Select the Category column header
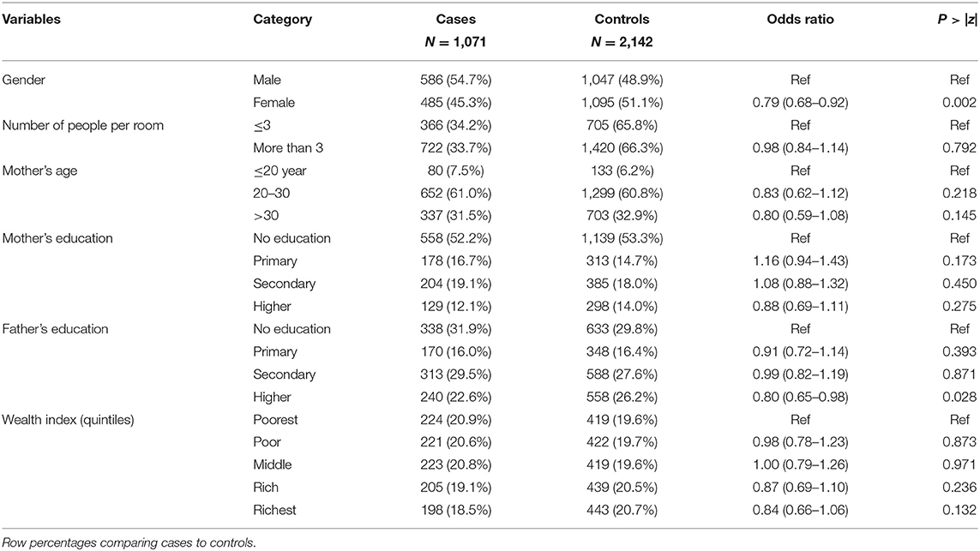The height and width of the screenshot is (551, 980). coord(282,20)
